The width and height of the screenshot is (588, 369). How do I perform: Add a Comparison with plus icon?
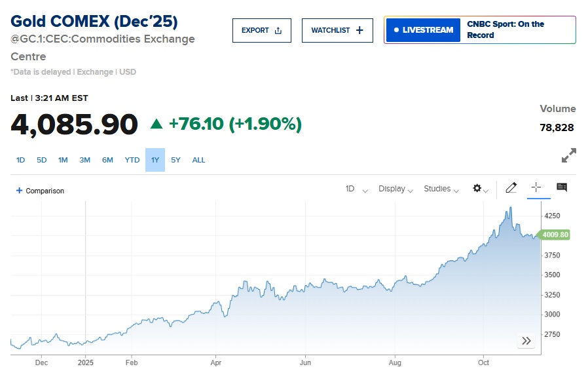(40, 191)
